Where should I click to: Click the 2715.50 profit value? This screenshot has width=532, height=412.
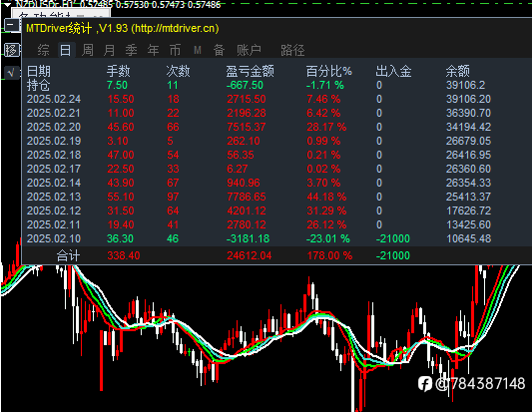point(247,99)
